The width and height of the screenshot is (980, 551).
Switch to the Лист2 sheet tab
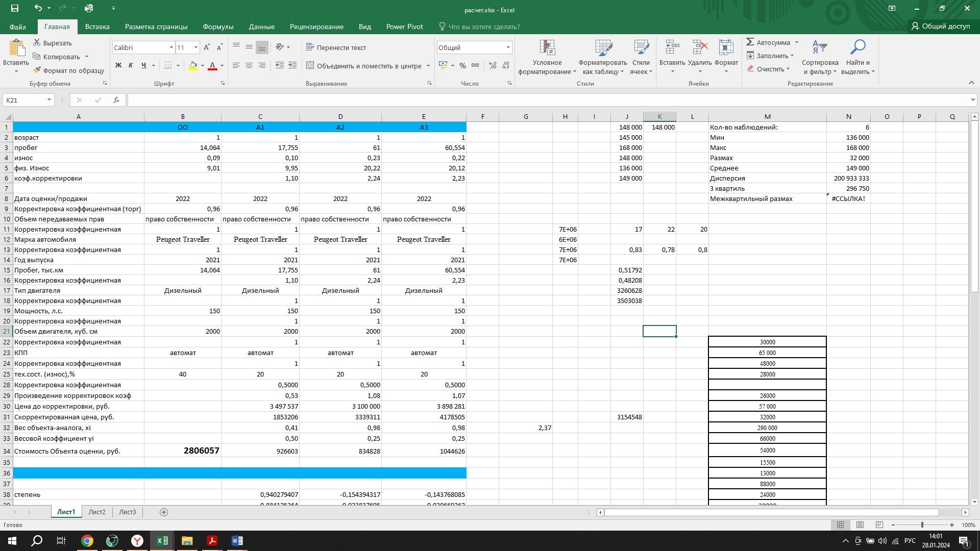96,512
